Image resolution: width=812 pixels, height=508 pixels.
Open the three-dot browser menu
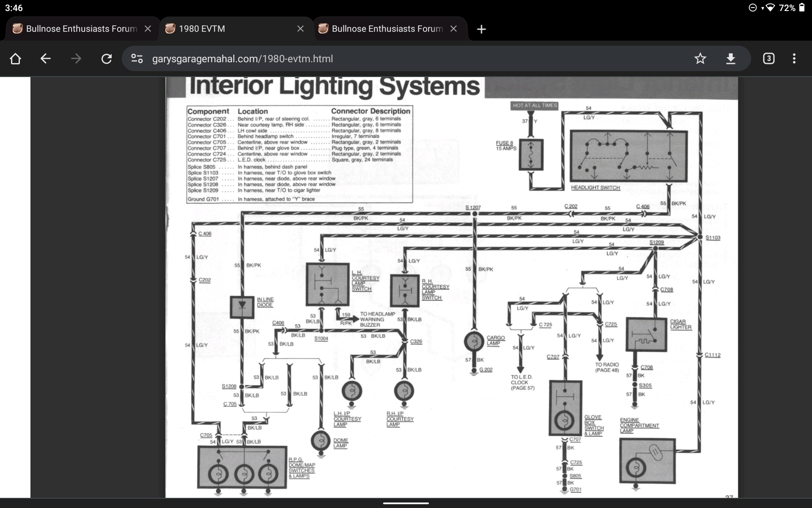point(794,58)
